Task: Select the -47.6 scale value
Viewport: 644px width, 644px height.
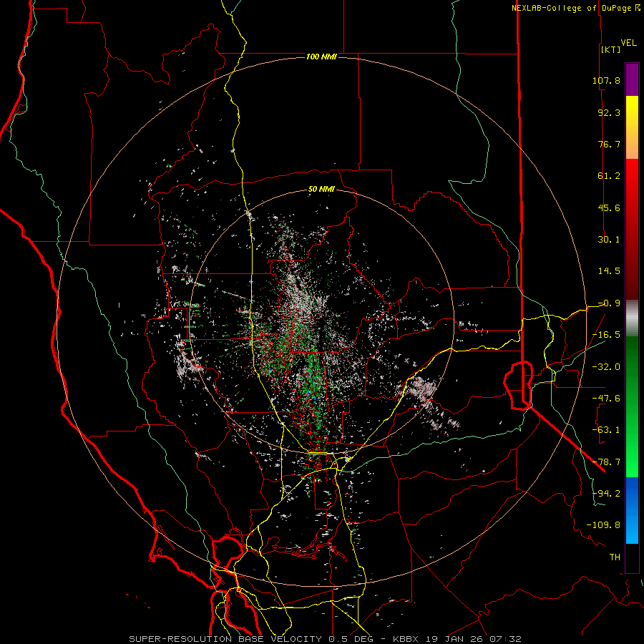Action: (606, 399)
